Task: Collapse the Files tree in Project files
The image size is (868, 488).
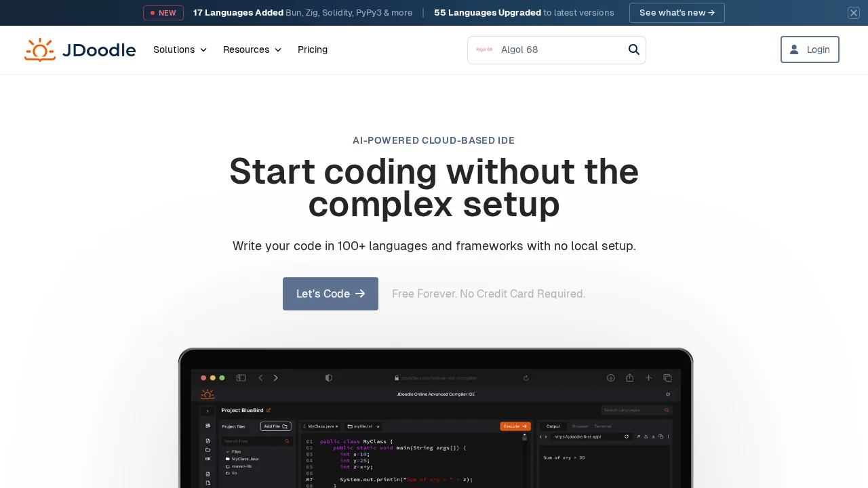Action: coord(228,451)
